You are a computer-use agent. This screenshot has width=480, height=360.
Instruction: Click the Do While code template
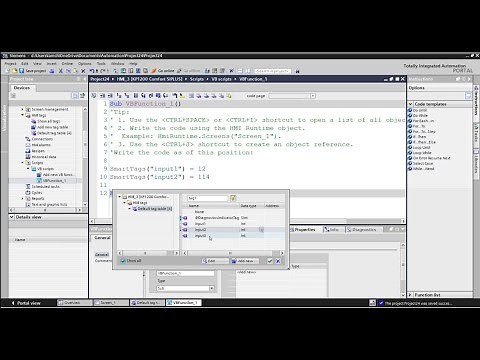coord(420,115)
